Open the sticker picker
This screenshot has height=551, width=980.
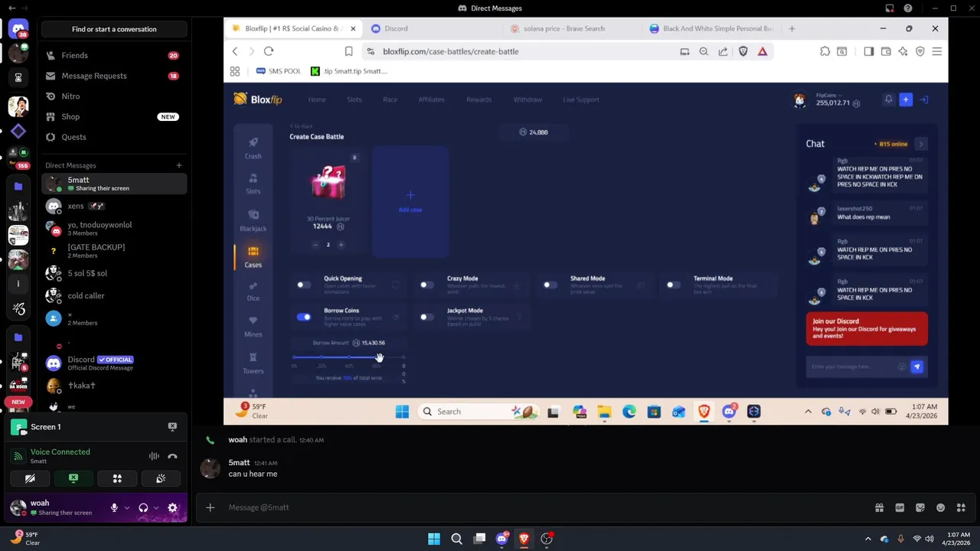click(x=920, y=507)
